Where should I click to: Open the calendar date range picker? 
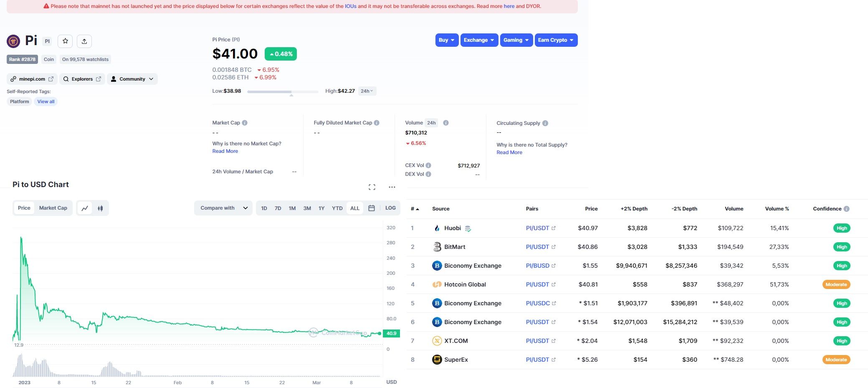click(x=372, y=208)
